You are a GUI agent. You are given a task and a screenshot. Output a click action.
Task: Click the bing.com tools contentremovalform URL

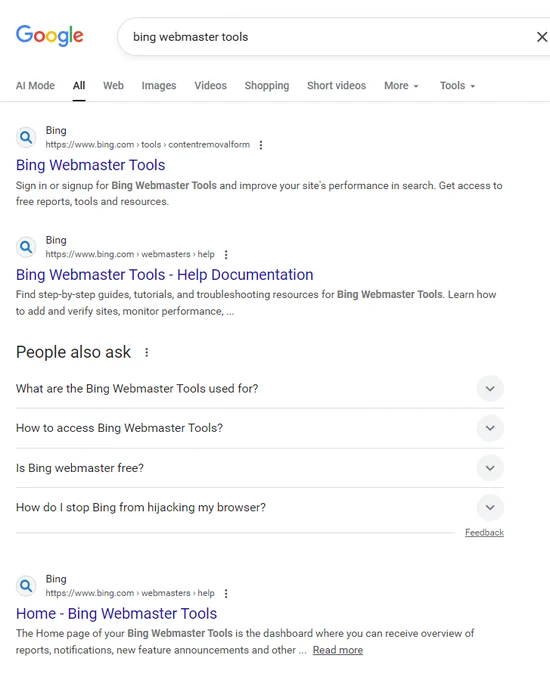(147, 144)
